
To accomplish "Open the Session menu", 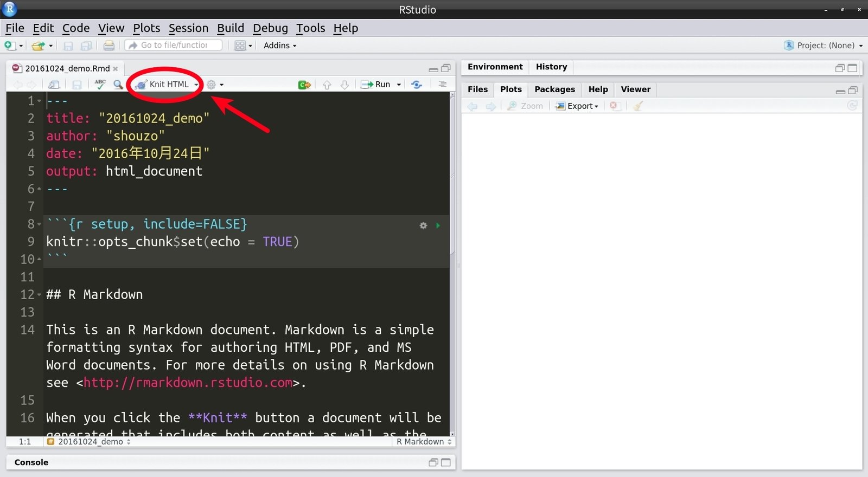I will coord(188,28).
